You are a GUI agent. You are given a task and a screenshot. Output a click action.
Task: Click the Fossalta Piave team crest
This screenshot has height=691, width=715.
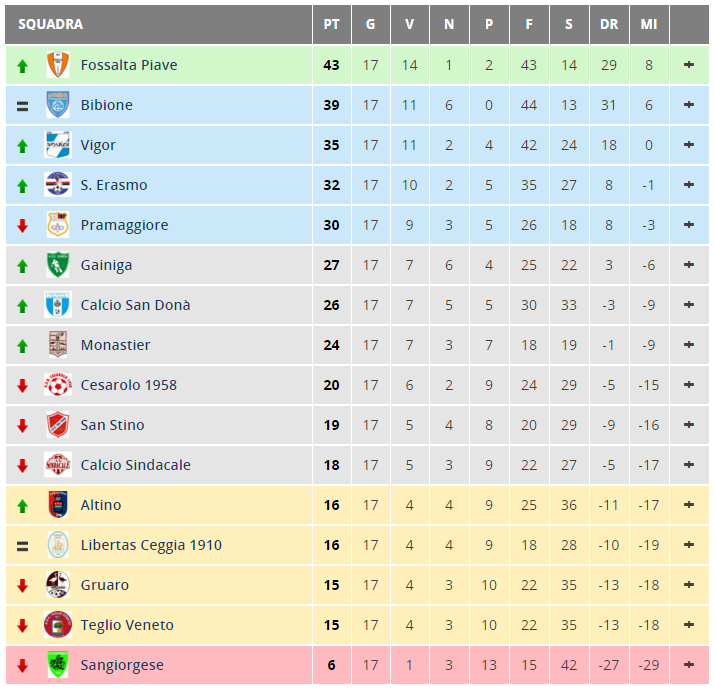tap(58, 65)
